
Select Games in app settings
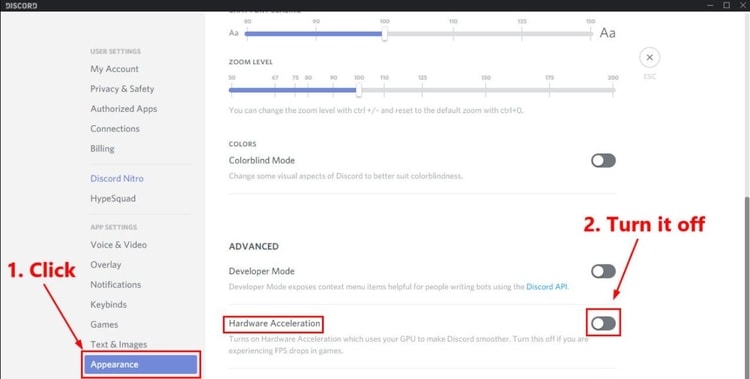pos(104,324)
